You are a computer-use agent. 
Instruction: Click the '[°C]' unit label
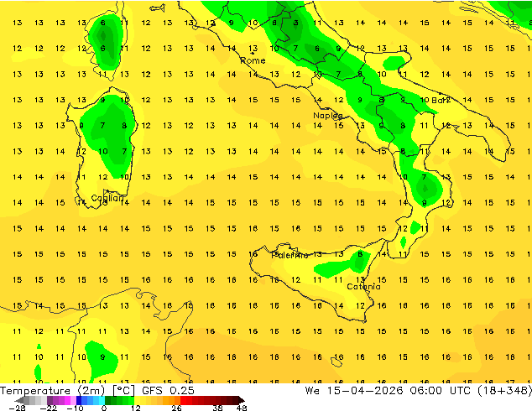point(123,391)
